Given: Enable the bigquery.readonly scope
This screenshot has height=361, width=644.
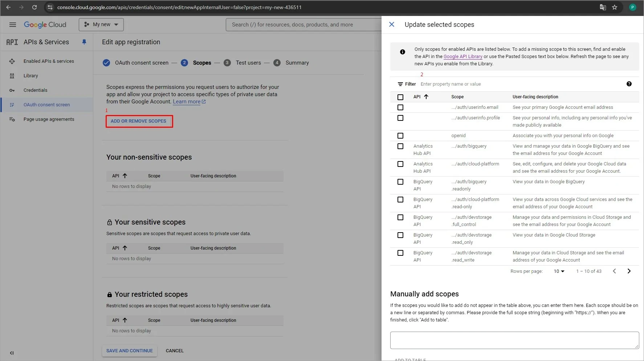Looking at the screenshot, I should pos(400,182).
